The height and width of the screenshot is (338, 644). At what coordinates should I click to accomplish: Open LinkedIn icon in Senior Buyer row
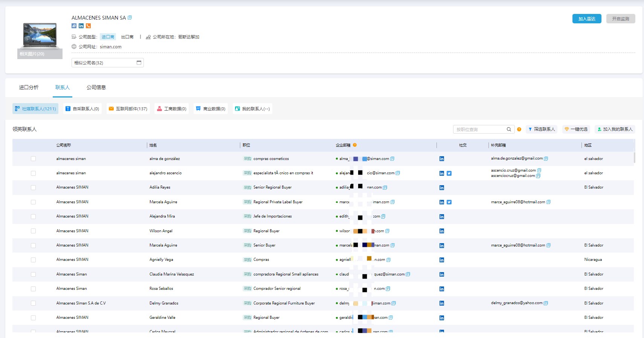pos(442,246)
